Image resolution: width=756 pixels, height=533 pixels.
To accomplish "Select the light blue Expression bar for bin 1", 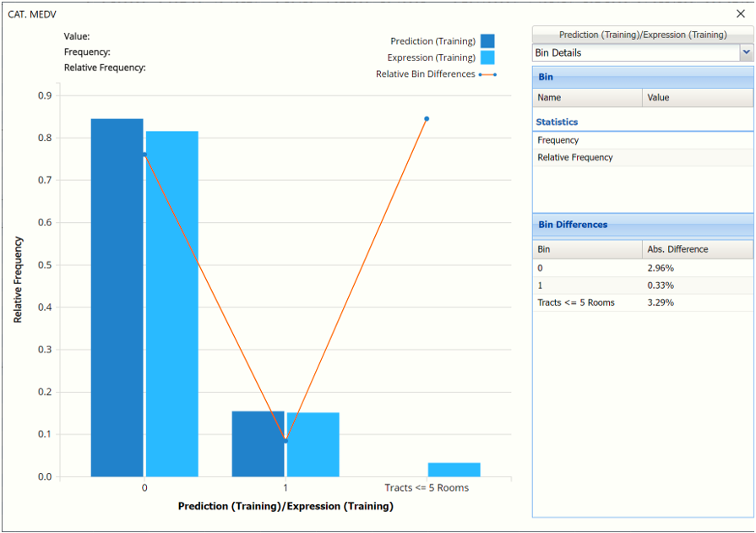I will tap(313, 444).
